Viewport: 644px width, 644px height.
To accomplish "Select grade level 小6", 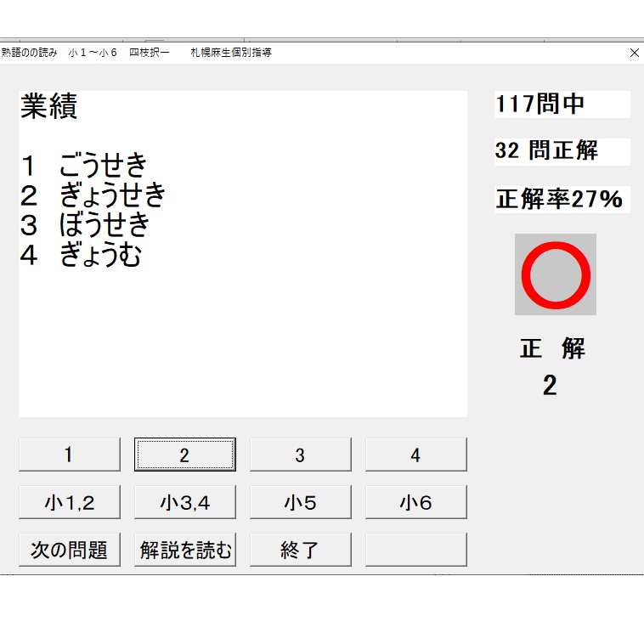I will tap(416, 502).
